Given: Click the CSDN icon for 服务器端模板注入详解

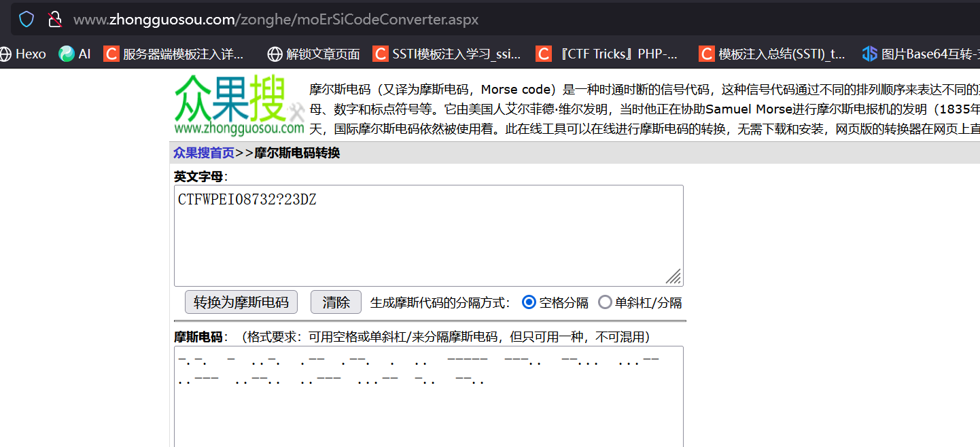Looking at the screenshot, I should 111,53.
